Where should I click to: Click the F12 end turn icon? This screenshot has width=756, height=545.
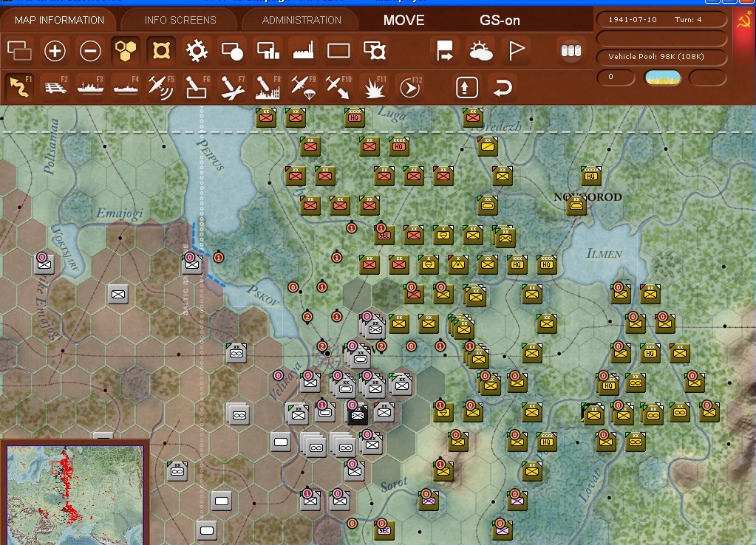[x=410, y=87]
